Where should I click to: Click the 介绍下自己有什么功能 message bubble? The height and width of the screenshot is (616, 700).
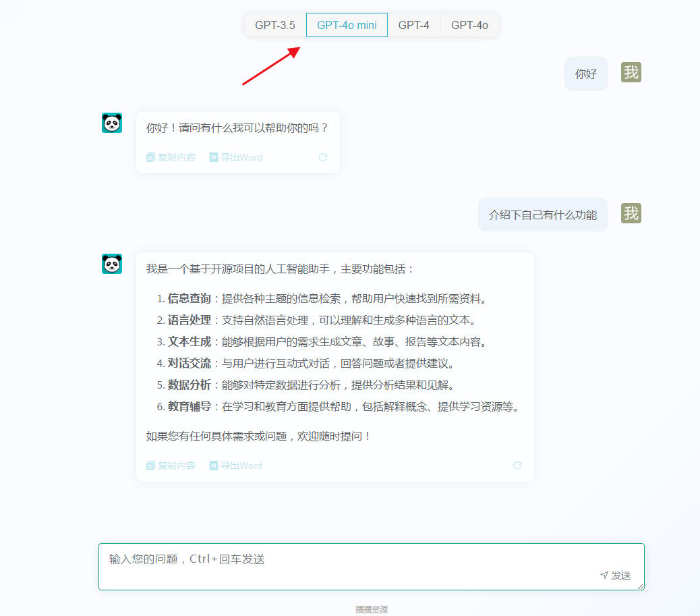[x=542, y=215]
